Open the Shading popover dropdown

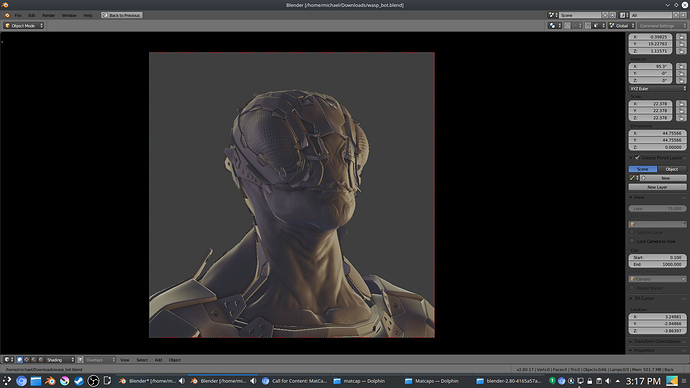[60, 360]
